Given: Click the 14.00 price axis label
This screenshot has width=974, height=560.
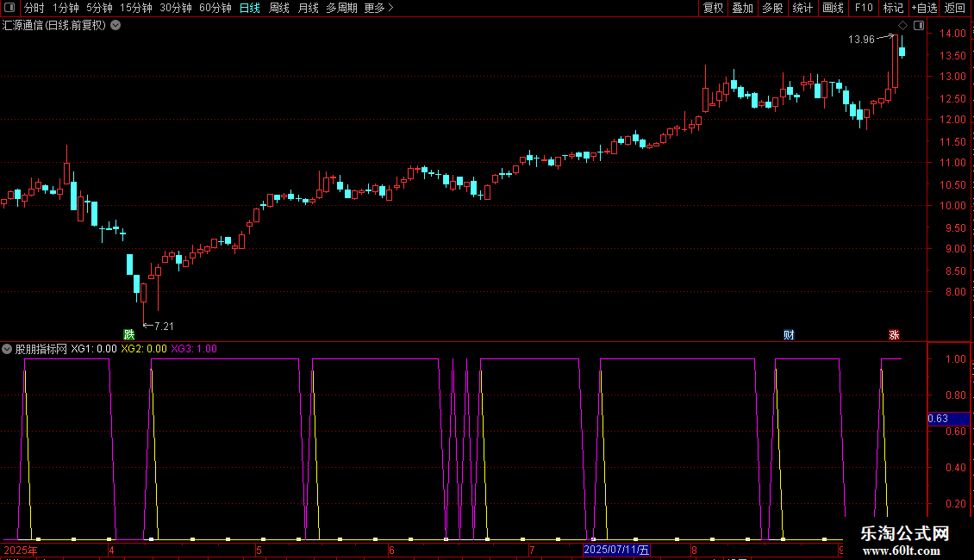Looking at the screenshot, I should [952, 34].
